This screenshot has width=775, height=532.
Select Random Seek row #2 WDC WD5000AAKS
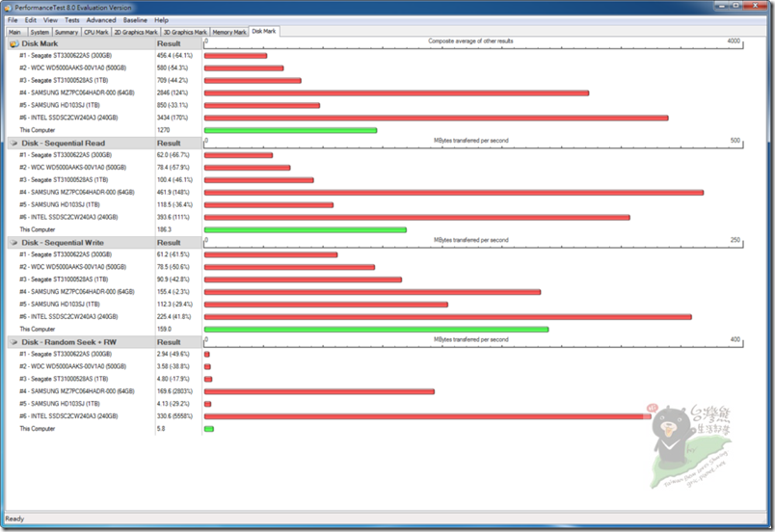click(72, 366)
